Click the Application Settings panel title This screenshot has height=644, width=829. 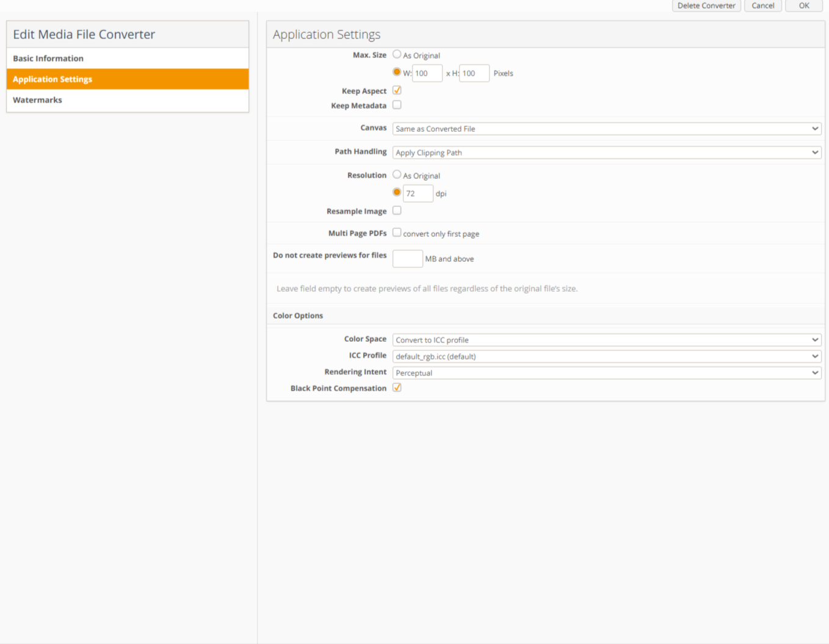pyautogui.click(x=327, y=35)
